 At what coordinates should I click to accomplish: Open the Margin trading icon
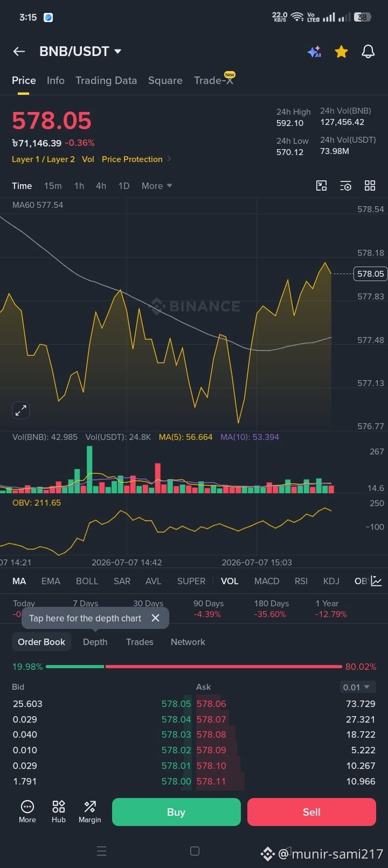[89, 811]
